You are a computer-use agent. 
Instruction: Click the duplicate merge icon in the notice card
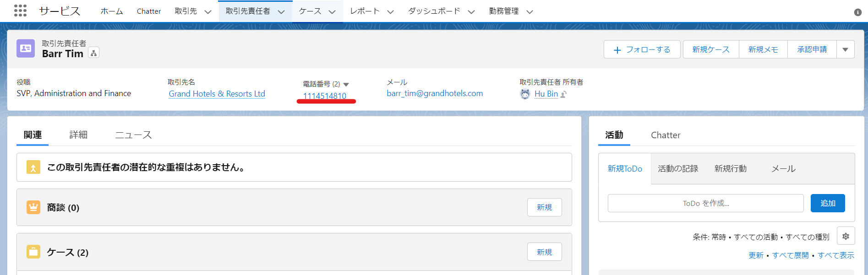click(x=33, y=167)
